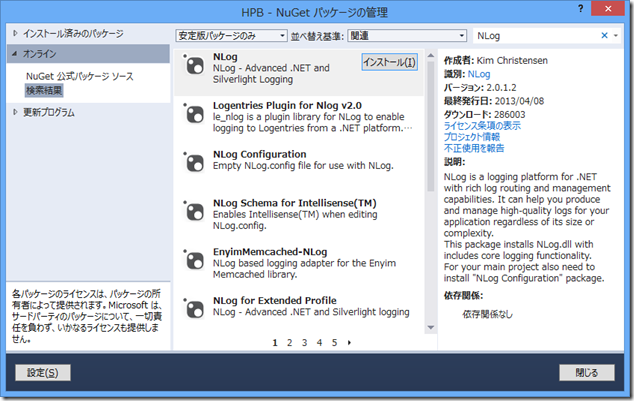This screenshot has width=634, height=401.
Task: Click the version 2.0.1.2 text
Action: point(501,88)
